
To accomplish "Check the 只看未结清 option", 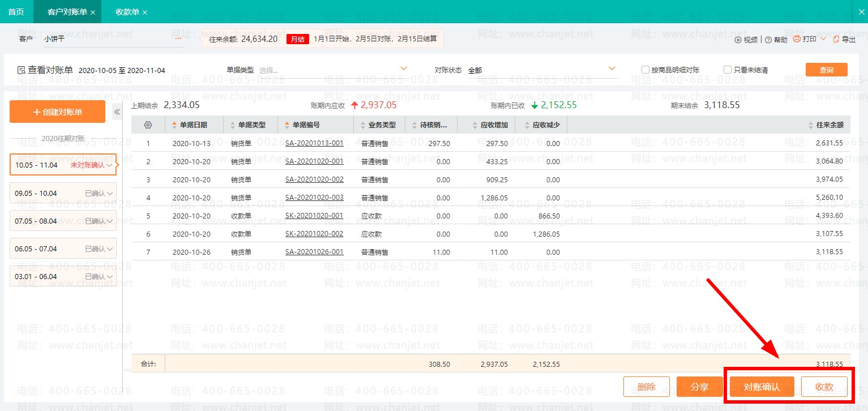I will (728, 70).
